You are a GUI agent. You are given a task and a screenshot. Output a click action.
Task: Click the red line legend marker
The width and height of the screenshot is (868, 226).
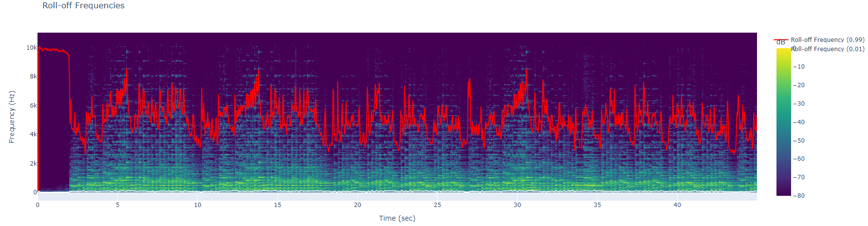781,40
